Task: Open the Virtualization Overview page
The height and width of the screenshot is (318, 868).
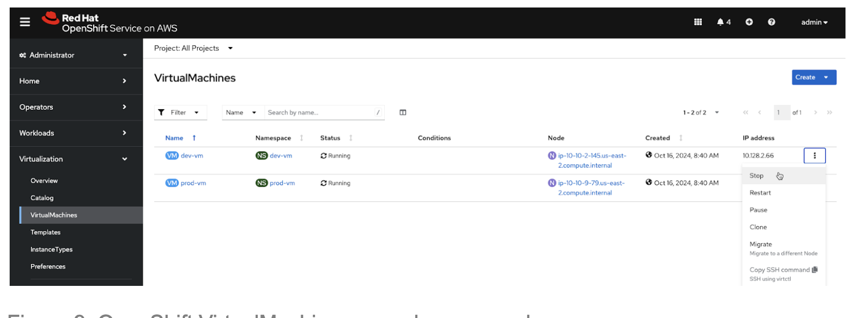Action: point(44,181)
